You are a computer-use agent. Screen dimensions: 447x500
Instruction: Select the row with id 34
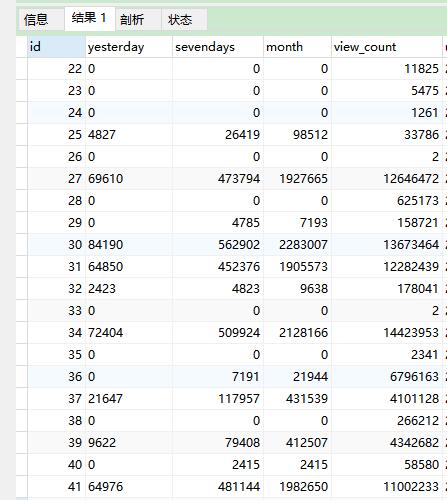pos(230,333)
